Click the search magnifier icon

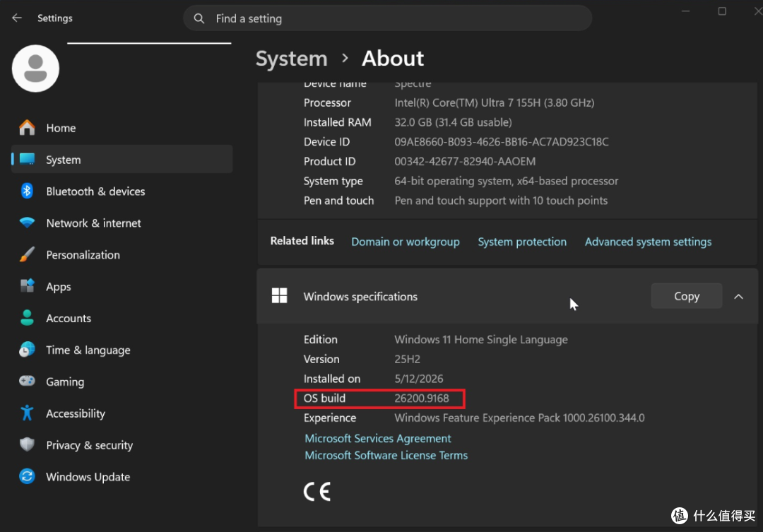[x=199, y=18]
